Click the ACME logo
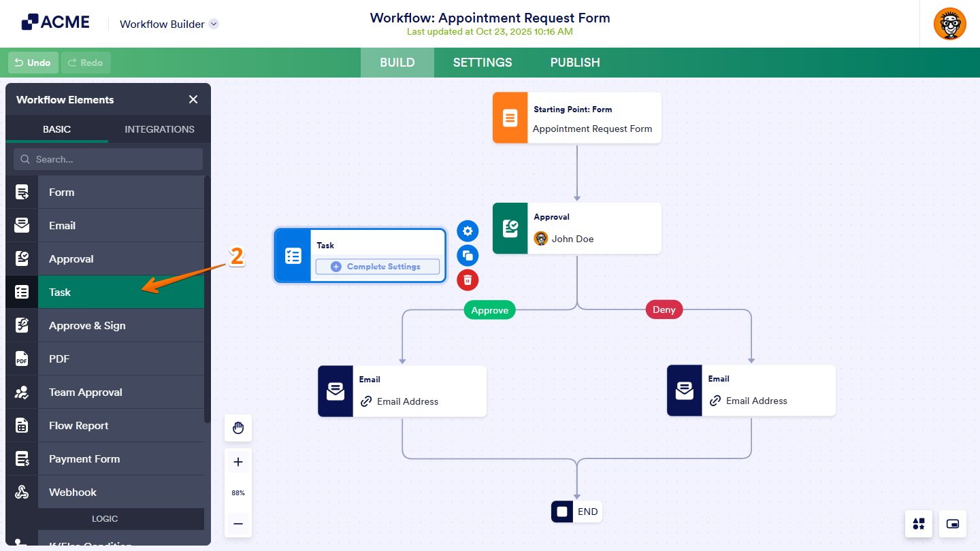This screenshot has width=980, height=551. point(55,22)
